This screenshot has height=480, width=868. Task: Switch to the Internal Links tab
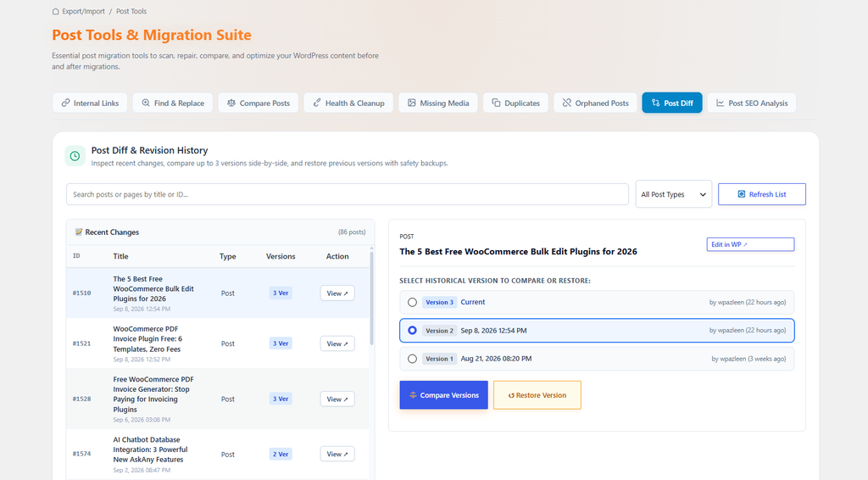click(90, 103)
